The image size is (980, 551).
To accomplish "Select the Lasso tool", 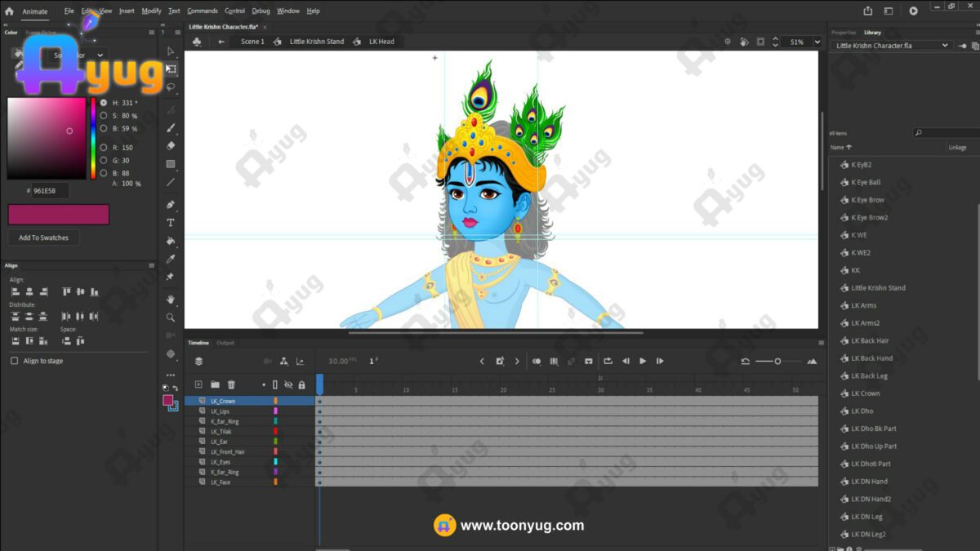I will pos(171,87).
